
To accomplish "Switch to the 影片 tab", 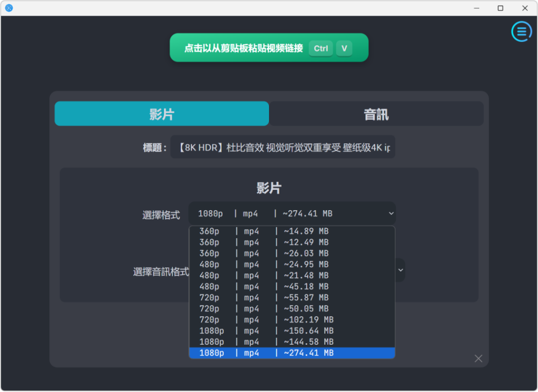I will [x=162, y=114].
